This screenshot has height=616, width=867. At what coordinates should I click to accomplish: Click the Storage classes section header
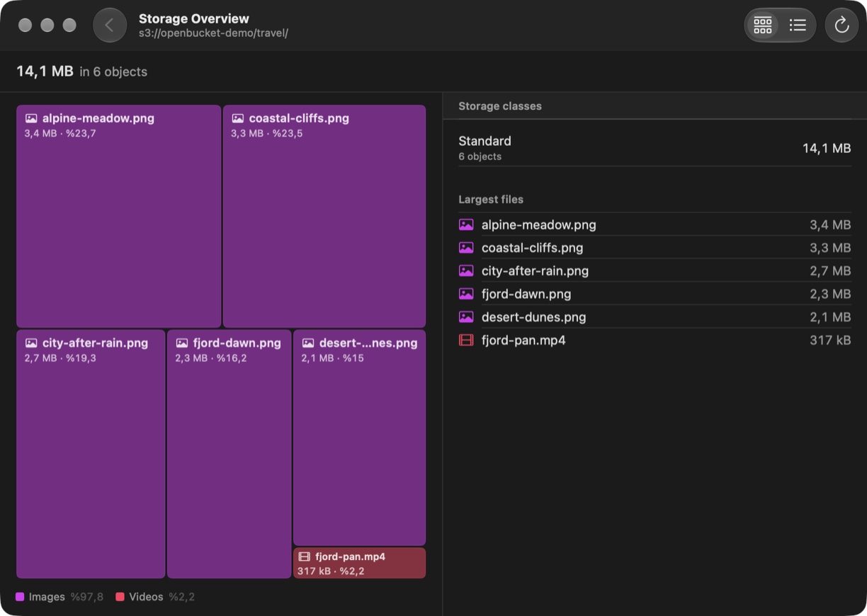[x=500, y=106]
